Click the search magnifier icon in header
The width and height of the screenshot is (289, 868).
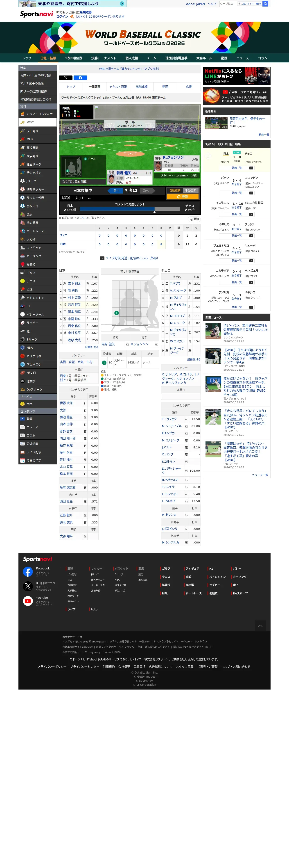(265, 4)
